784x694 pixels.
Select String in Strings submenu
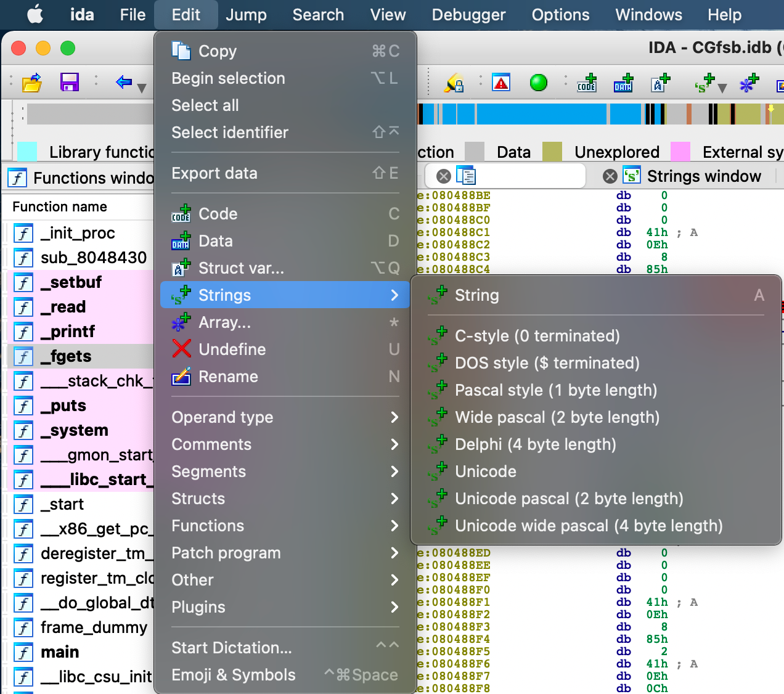(x=596, y=295)
